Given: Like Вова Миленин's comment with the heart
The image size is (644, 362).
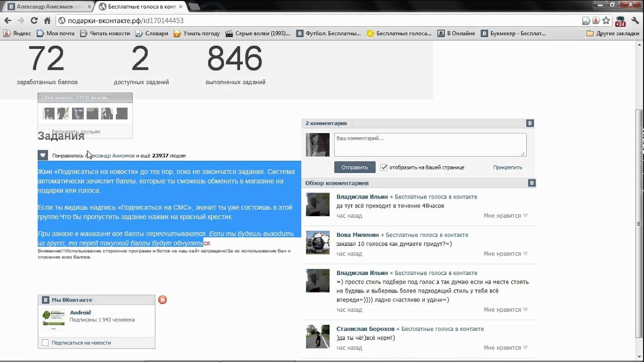Looking at the screenshot, I should (x=525, y=254).
